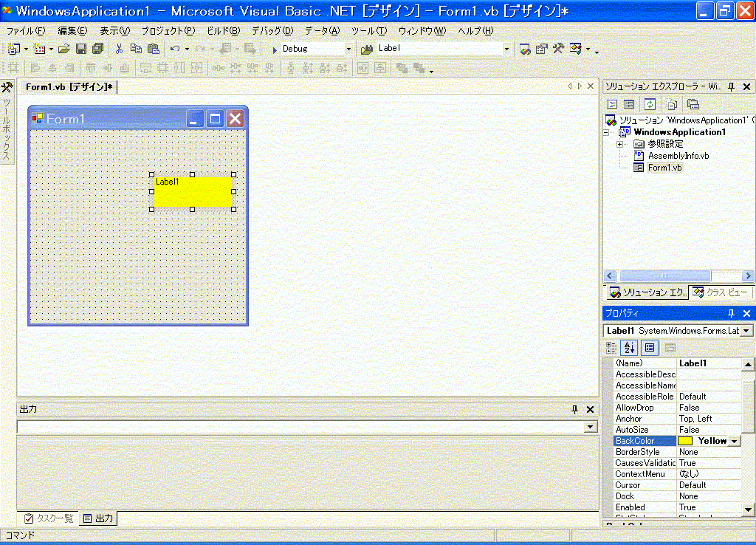The image size is (756, 545).
Task: Click Show All Files in Solution Explorer
Action: [672, 104]
